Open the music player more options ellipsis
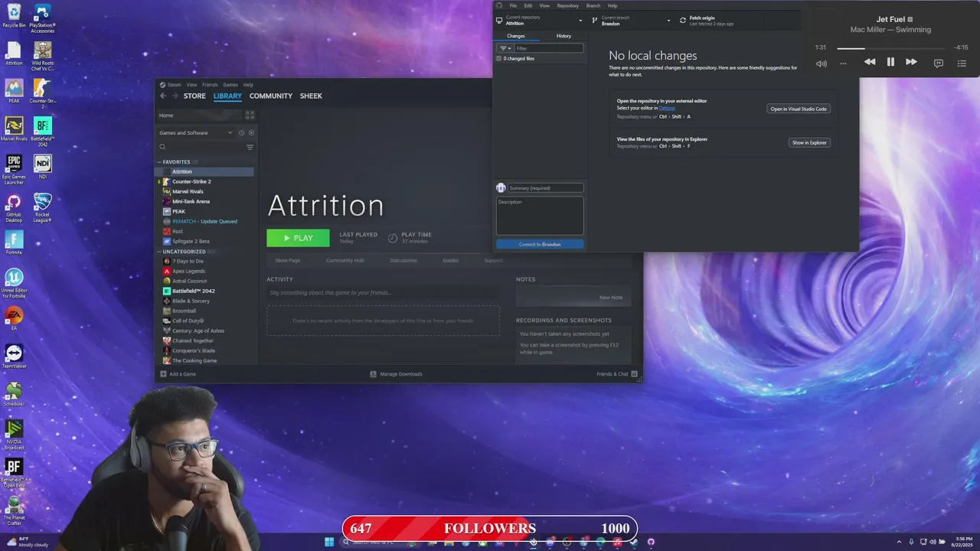This screenshot has width=980, height=551. (x=843, y=64)
